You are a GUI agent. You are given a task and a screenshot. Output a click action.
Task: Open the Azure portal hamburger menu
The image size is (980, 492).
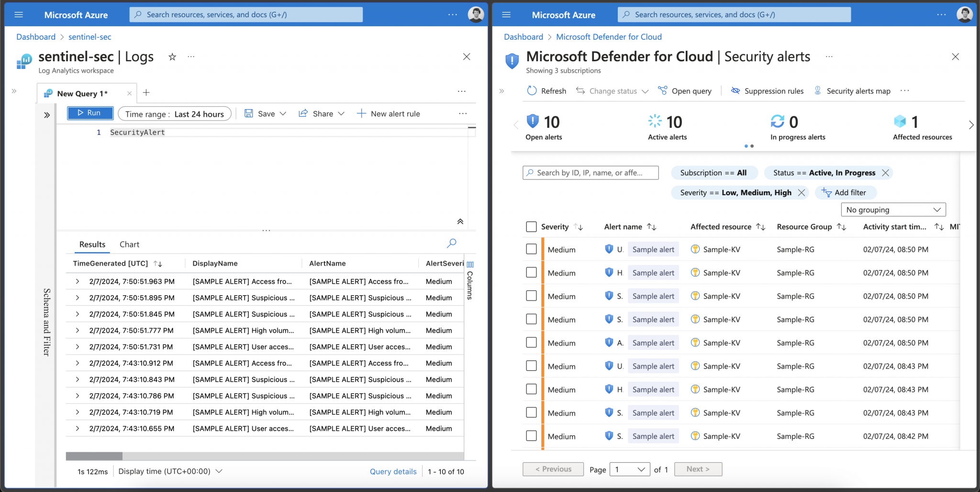tap(19, 14)
